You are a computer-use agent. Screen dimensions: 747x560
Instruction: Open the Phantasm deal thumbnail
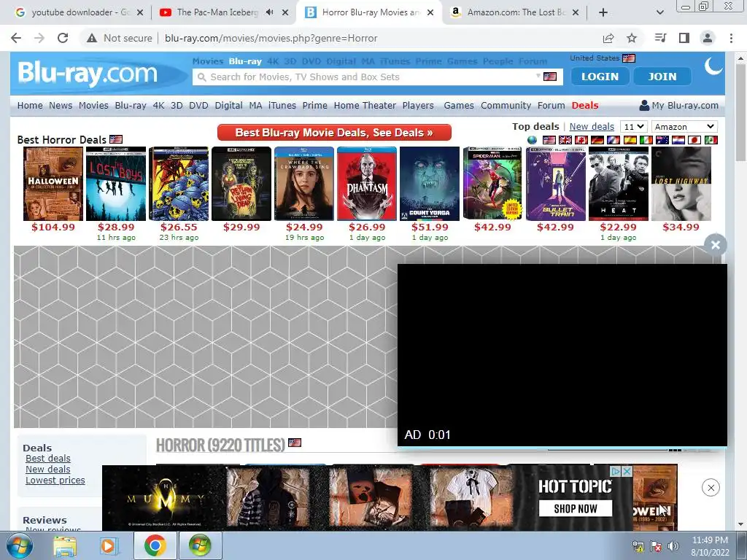pos(367,184)
